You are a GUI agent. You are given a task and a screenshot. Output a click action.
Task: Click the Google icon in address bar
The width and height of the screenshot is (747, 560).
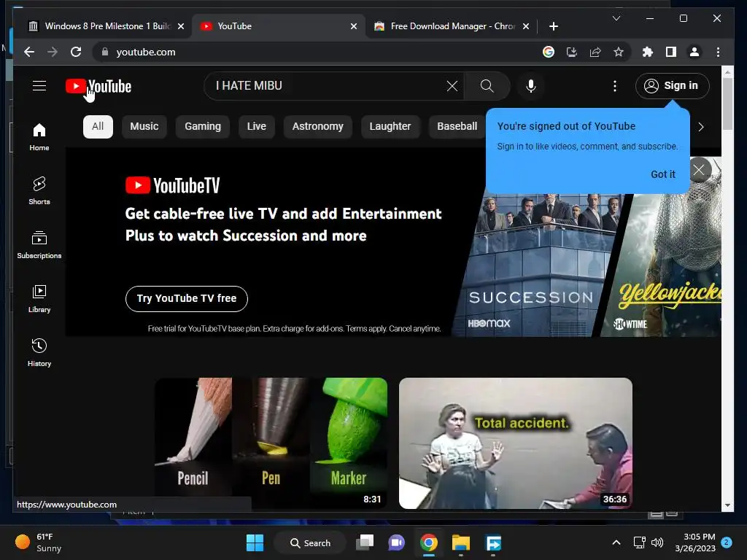[549, 52]
